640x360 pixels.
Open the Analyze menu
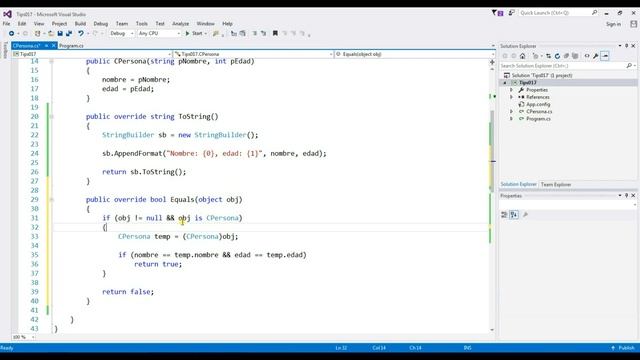[x=180, y=24]
